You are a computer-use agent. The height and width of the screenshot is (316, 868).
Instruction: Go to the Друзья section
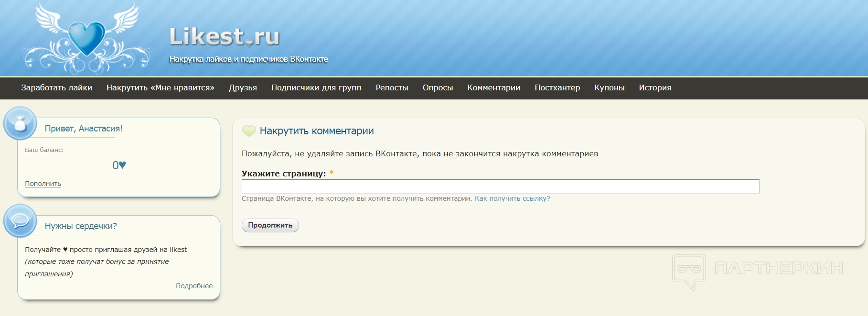tap(243, 87)
